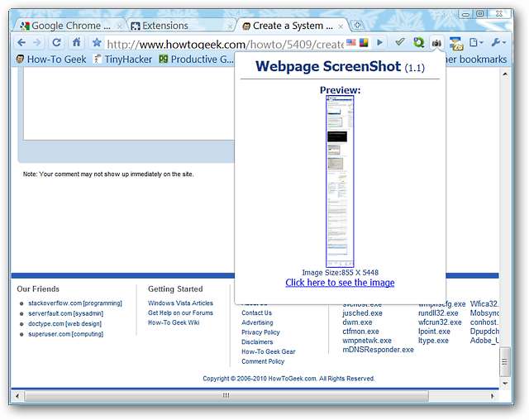This screenshot has width=529, height=420.
Task: Click the horizontal scrollbar left arrow
Action: (17, 396)
